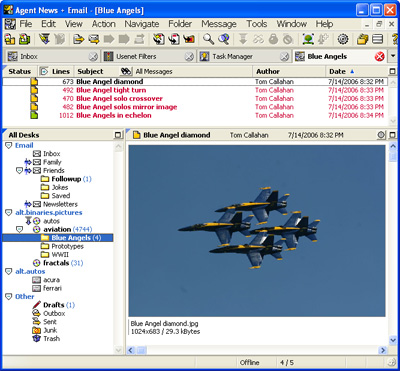Open the Tools menu
This screenshot has width=400, height=371.
257,24
